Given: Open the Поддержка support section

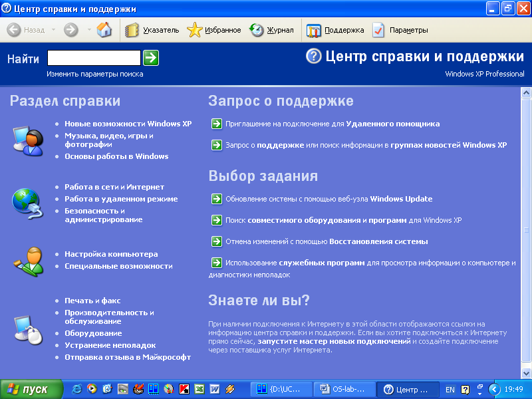Looking at the screenshot, I should tap(335, 30).
